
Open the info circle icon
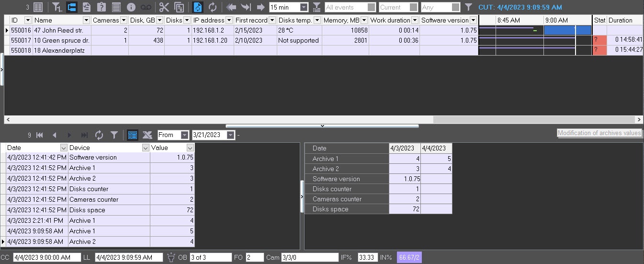pos(131,7)
